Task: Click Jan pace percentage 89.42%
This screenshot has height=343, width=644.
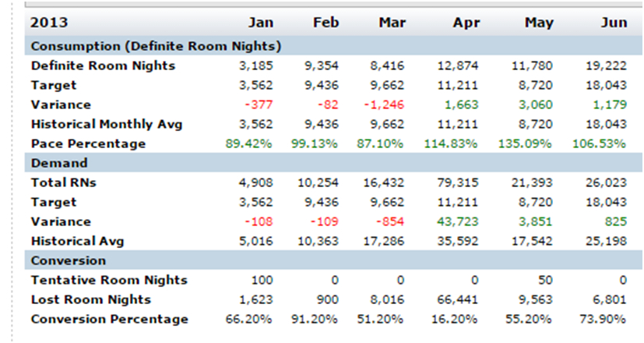Action: point(248,143)
